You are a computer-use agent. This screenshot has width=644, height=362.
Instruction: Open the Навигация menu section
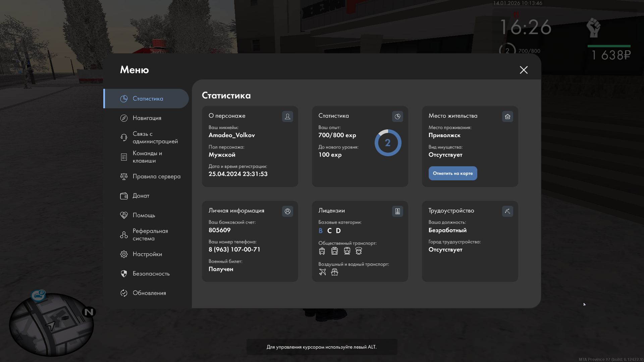tap(147, 118)
